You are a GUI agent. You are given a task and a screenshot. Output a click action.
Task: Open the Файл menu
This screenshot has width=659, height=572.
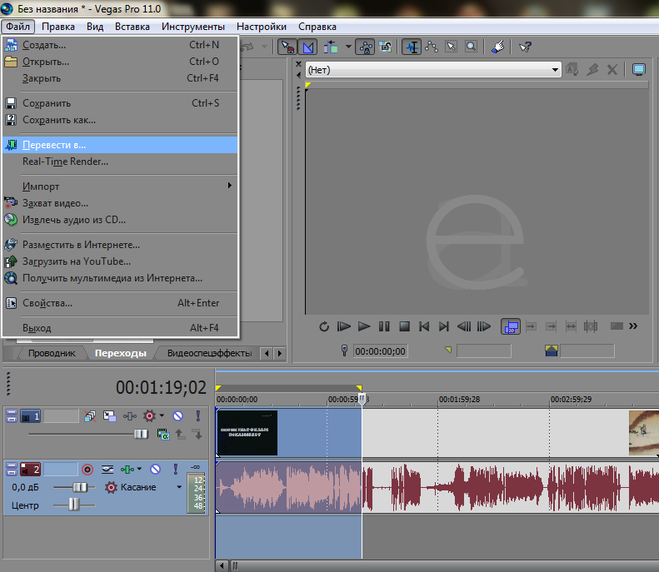[x=18, y=26]
